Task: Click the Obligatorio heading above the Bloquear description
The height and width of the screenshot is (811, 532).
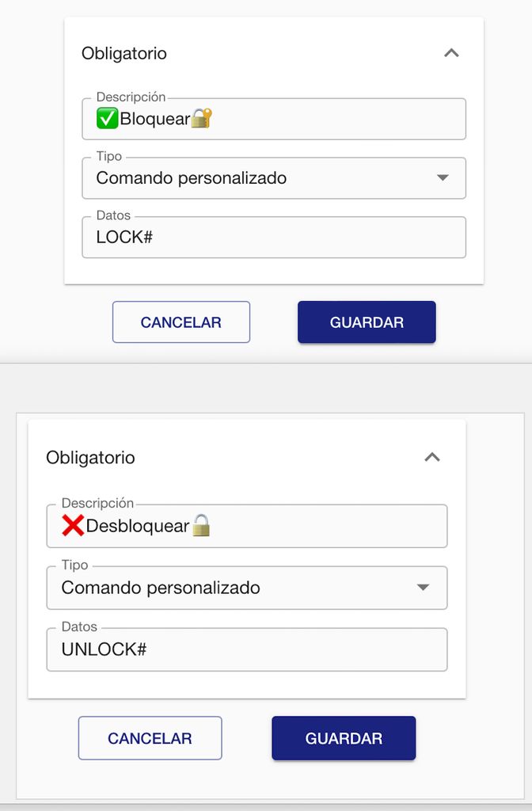Action: pyautogui.click(x=124, y=54)
